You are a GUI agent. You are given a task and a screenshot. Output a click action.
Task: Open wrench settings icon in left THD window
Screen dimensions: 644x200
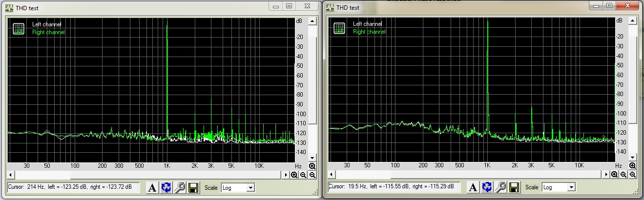tap(179, 188)
